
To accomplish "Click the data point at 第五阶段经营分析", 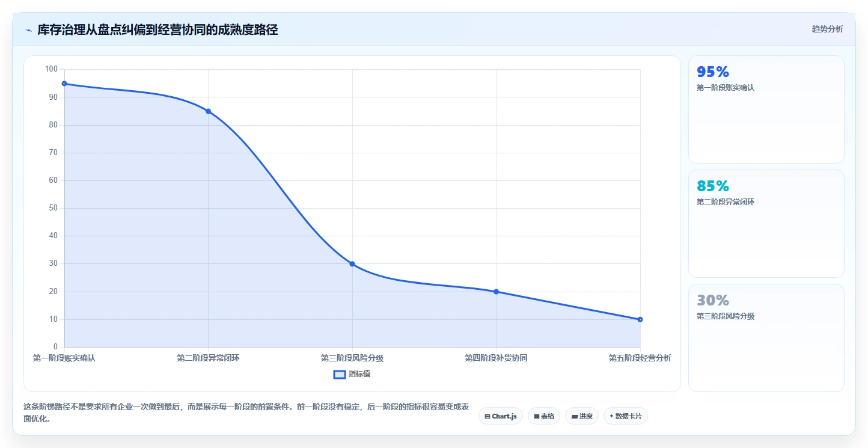I will click(640, 319).
